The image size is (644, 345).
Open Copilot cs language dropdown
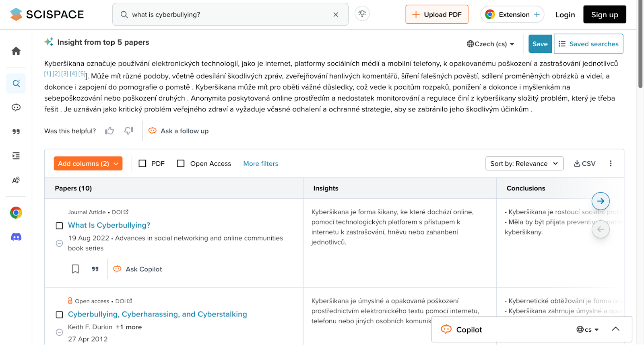tap(588, 329)
